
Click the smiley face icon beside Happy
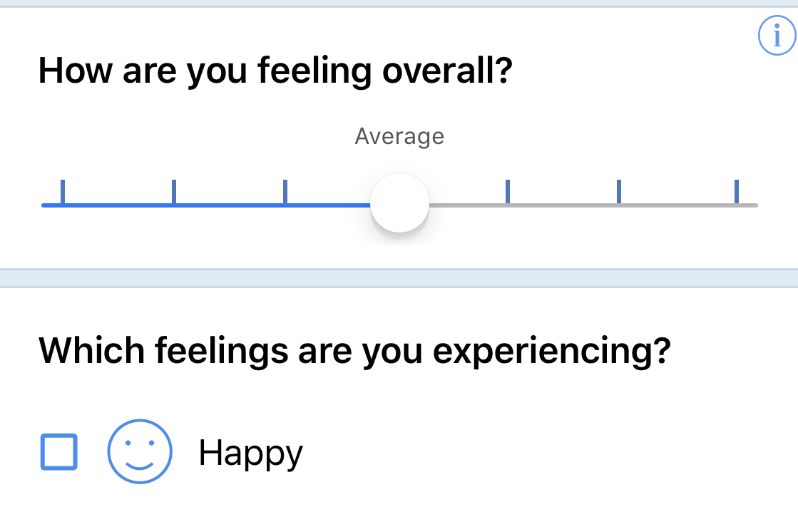pyautogui.click(x=140, y=451)
